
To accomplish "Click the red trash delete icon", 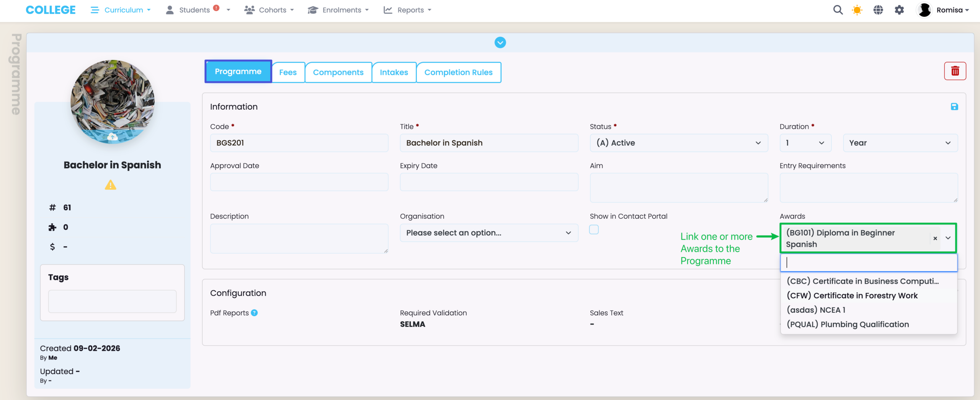I will click(955, 71).
